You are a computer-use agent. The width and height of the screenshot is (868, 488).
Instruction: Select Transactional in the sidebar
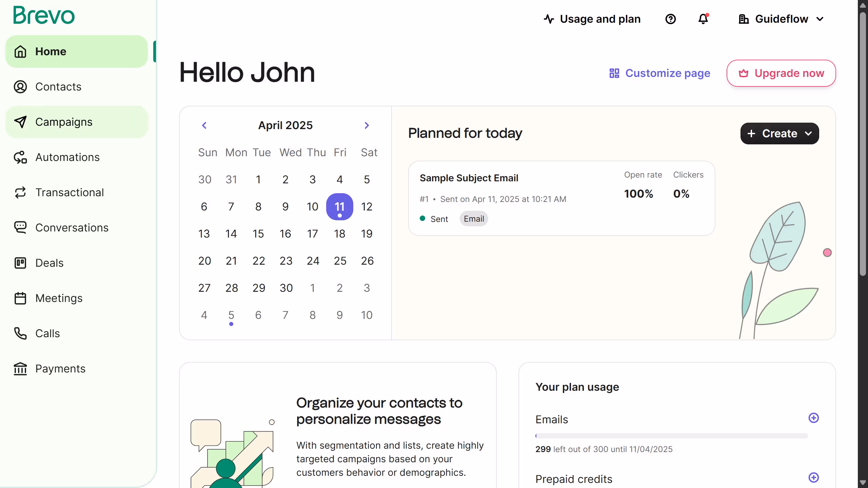pyautogui.click(x=70, y=192)
